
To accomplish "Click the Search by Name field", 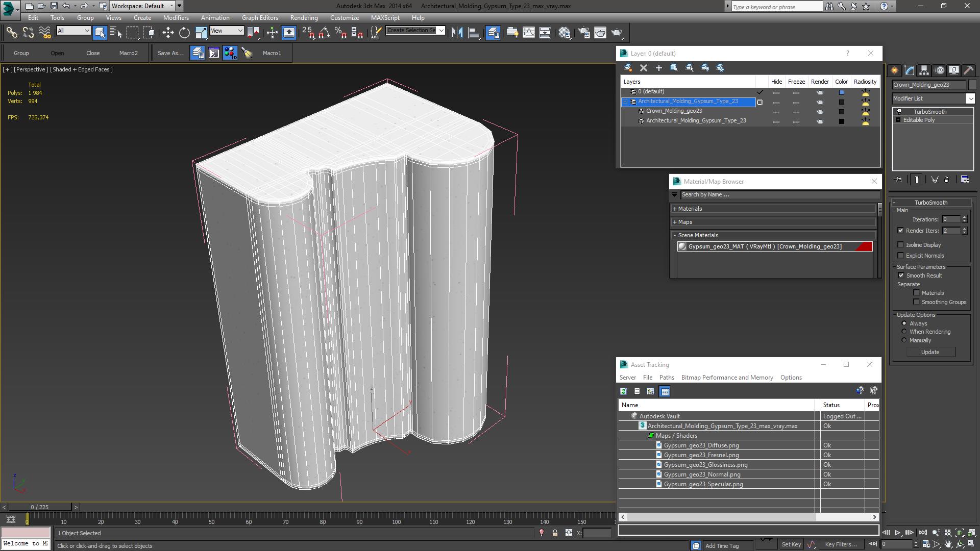I will (x=780, y=195).
